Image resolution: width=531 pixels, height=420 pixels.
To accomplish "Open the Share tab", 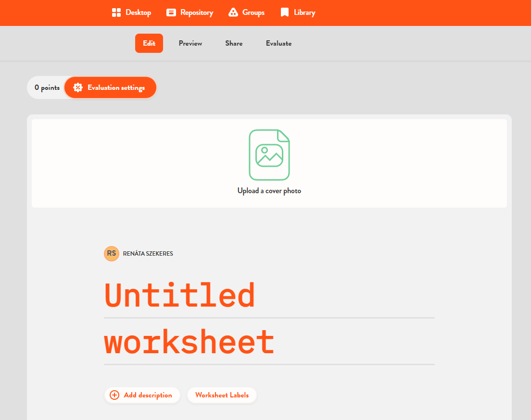I will (x=234, y=43).
